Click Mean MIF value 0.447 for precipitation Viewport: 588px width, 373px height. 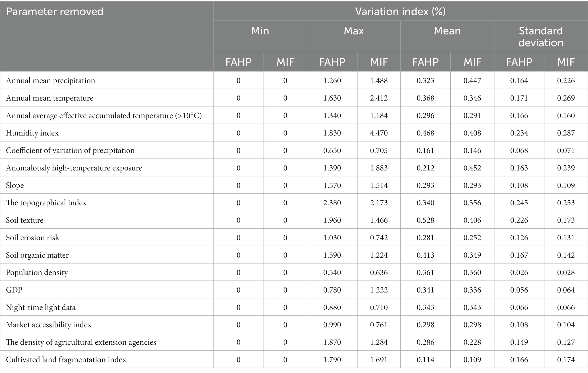coord(472,81)
